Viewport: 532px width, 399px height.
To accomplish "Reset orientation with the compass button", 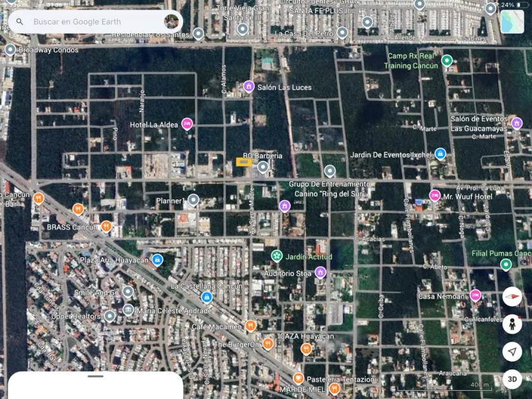I will click(512, 296).
